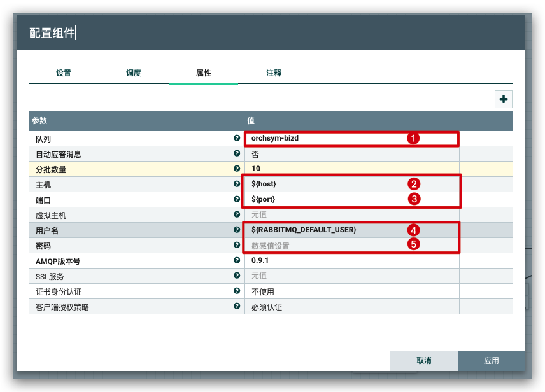Click help icon for 自动应答消息

237,154
